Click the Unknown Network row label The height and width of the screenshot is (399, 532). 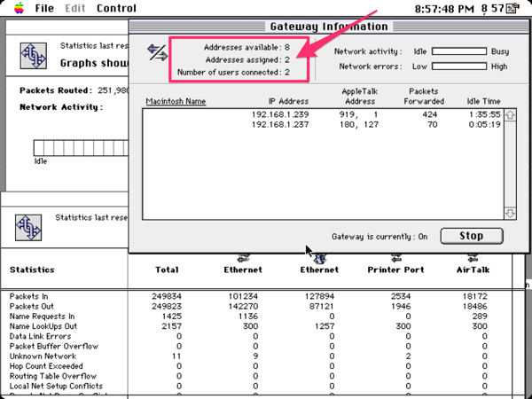click(43, 356)
